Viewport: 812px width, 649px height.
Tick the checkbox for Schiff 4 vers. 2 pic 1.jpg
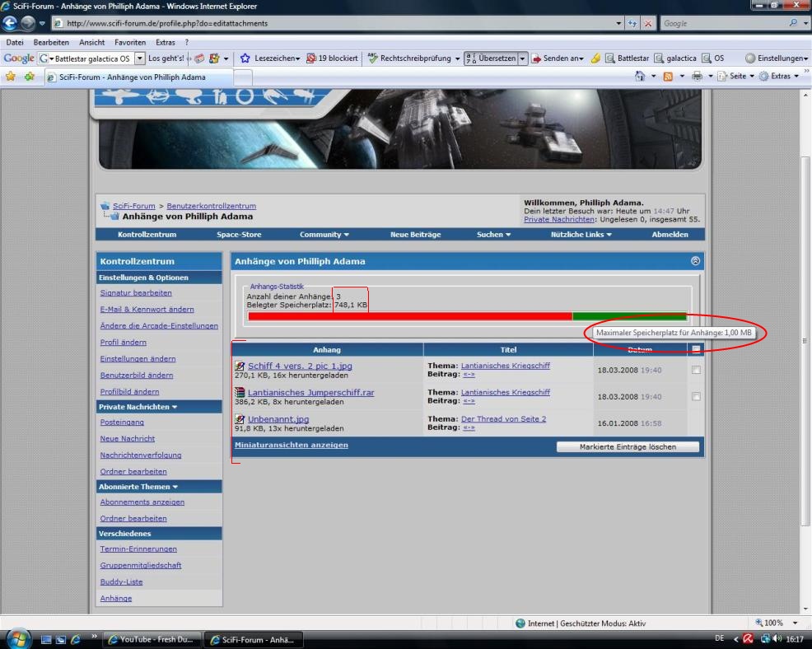pyautogui.click(x=697, y=371)
